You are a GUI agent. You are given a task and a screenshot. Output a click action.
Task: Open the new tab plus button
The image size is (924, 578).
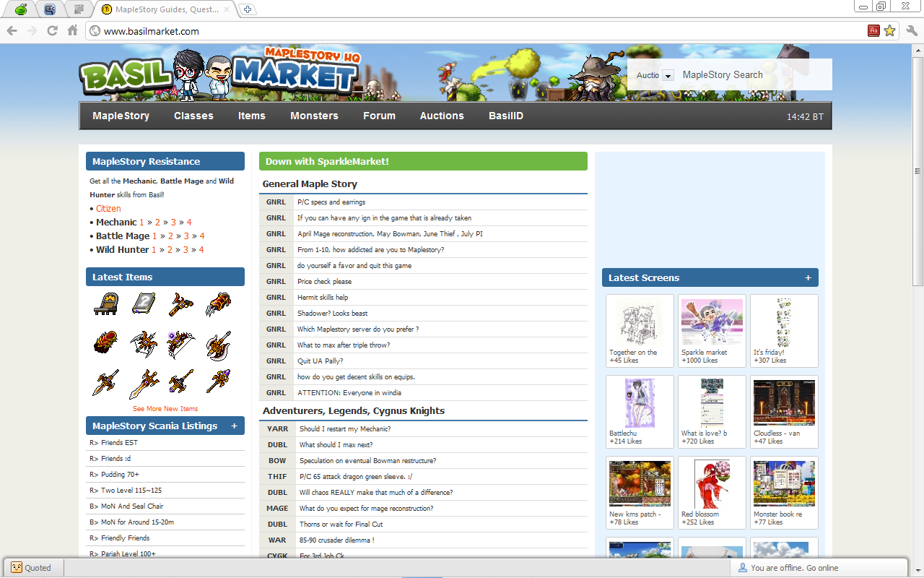click(248, 9)
